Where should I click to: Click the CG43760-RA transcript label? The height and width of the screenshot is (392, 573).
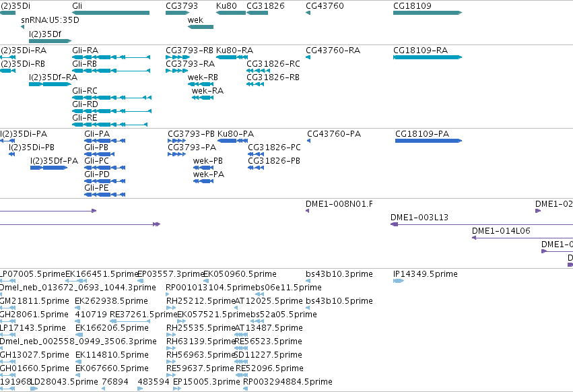click(333, 50)
